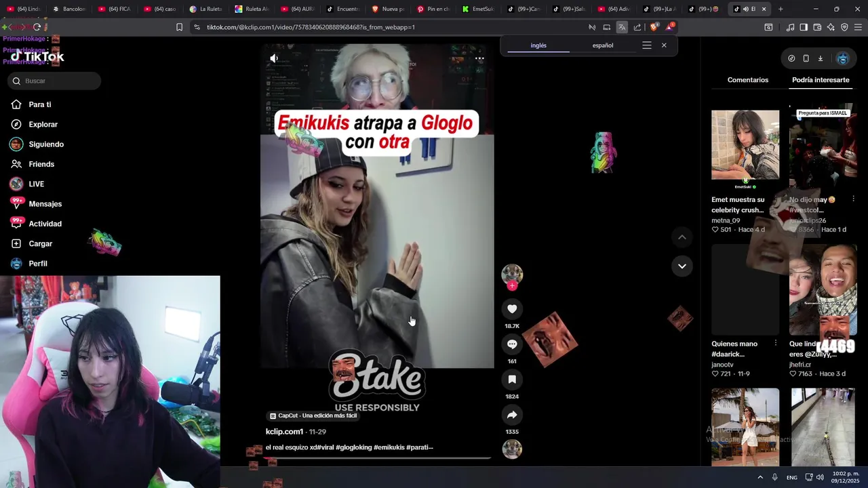Click the browser share page icon
Image resolution: width=868 pixels, height=488 pixels.
(x=637, y=27)
